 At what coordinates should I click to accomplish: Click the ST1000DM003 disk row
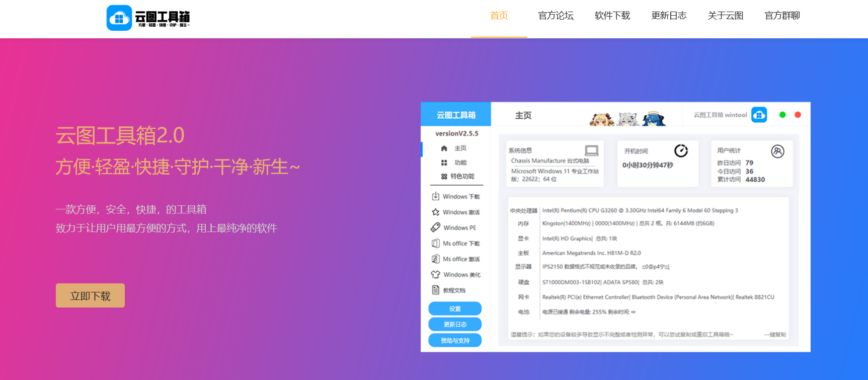603,282
